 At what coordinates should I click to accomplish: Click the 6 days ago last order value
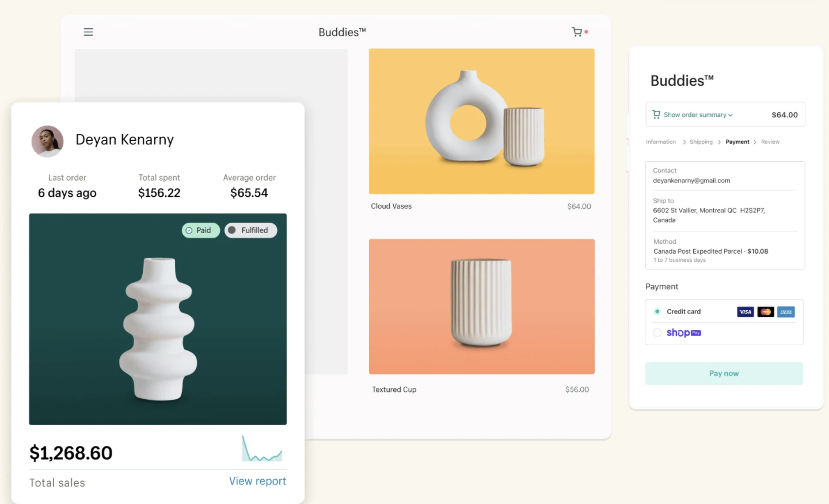coord(67,193)
